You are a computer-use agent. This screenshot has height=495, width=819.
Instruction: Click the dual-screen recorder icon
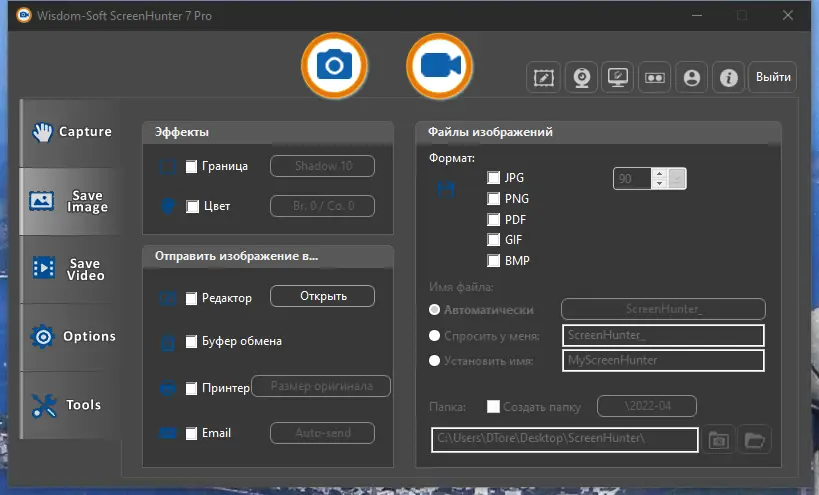(x=654, y=77)
